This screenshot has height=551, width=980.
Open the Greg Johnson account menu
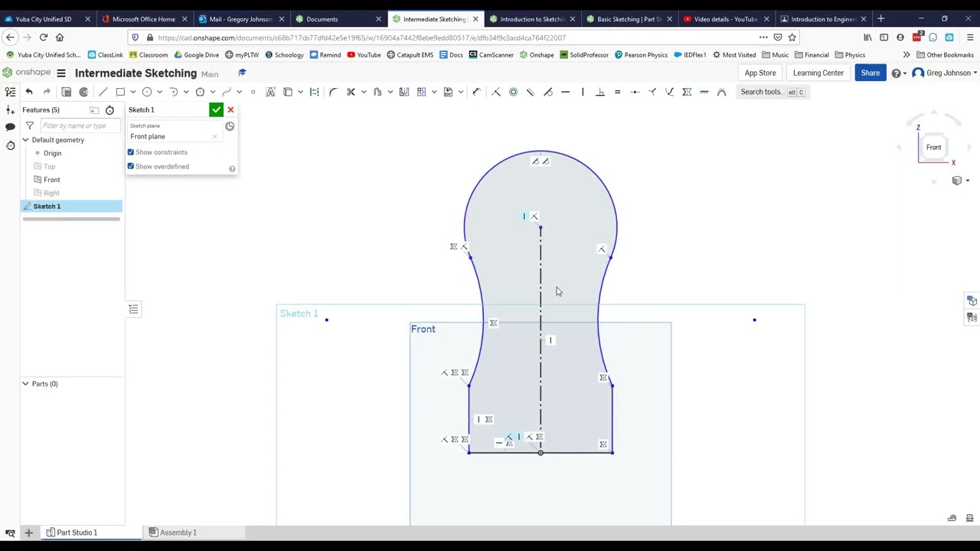pos(946,73)
